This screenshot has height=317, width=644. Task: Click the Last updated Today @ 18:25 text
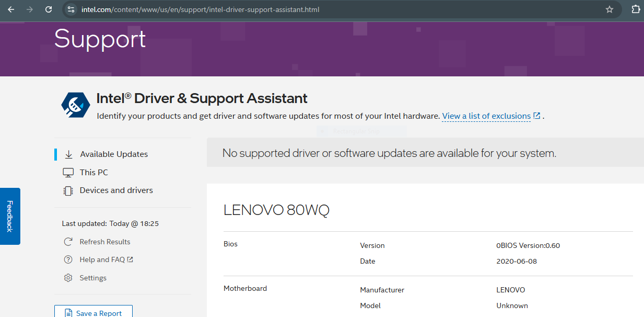point(110,223)
